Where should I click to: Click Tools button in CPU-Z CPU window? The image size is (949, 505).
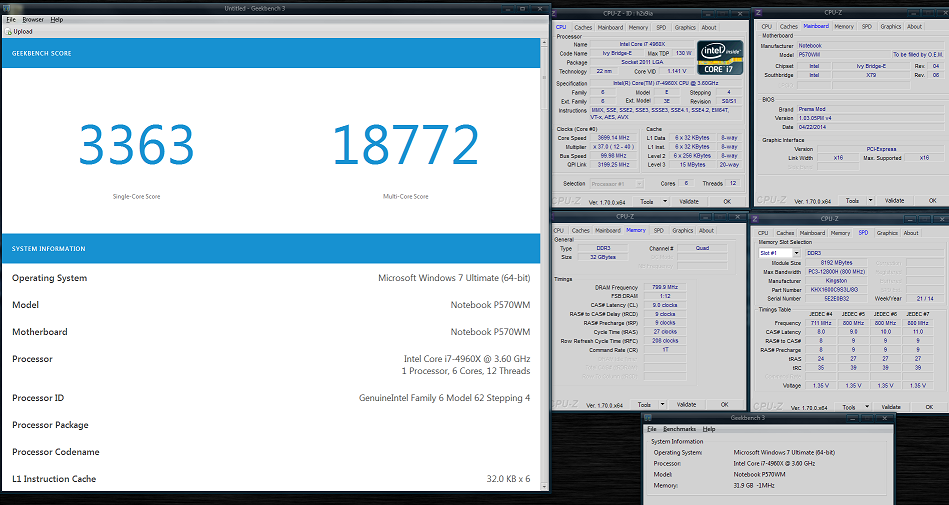(x=646, y=202)
